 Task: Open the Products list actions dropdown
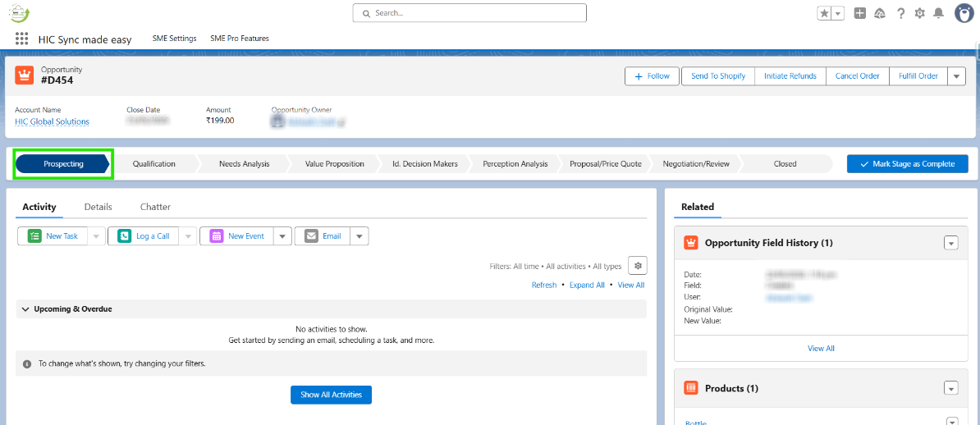click(951, 389)
